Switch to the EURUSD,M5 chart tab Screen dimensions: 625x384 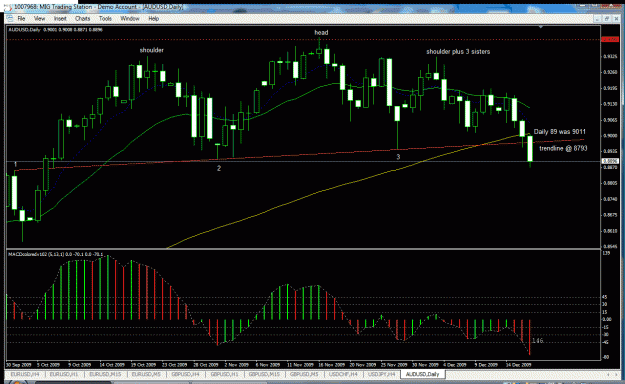click(x=146, y=374)
